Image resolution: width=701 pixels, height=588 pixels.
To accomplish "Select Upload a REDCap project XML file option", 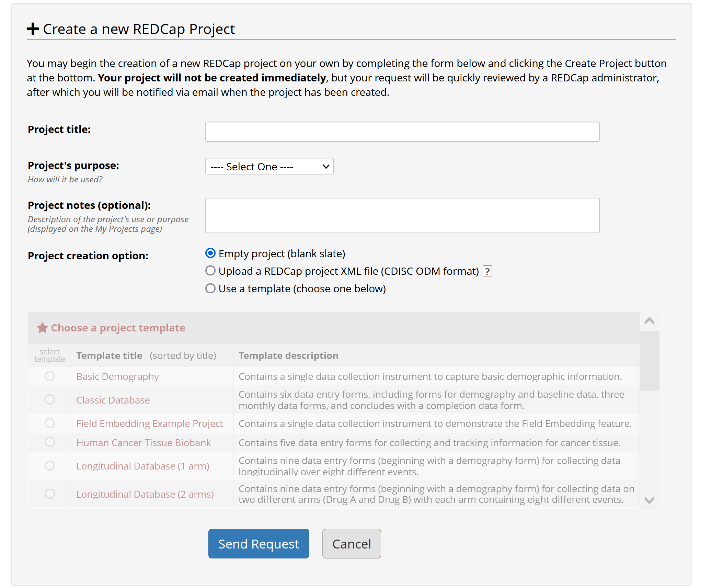I will point(210,271).
